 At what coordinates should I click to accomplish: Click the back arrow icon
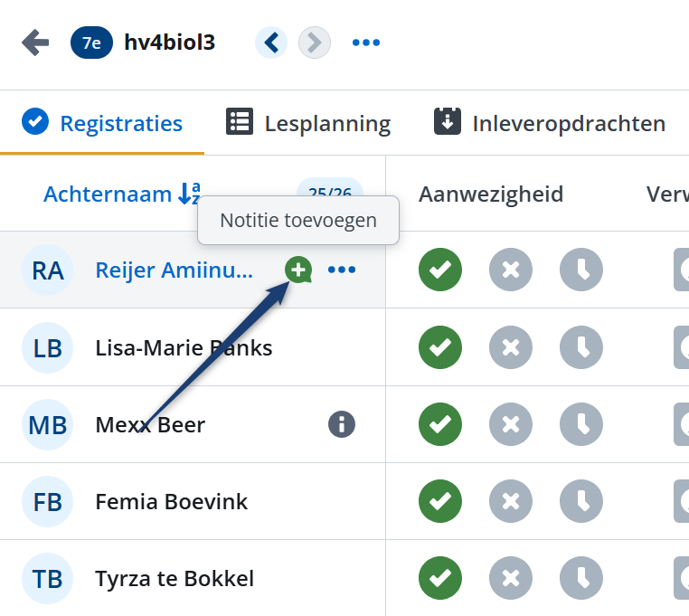(35, 43)
